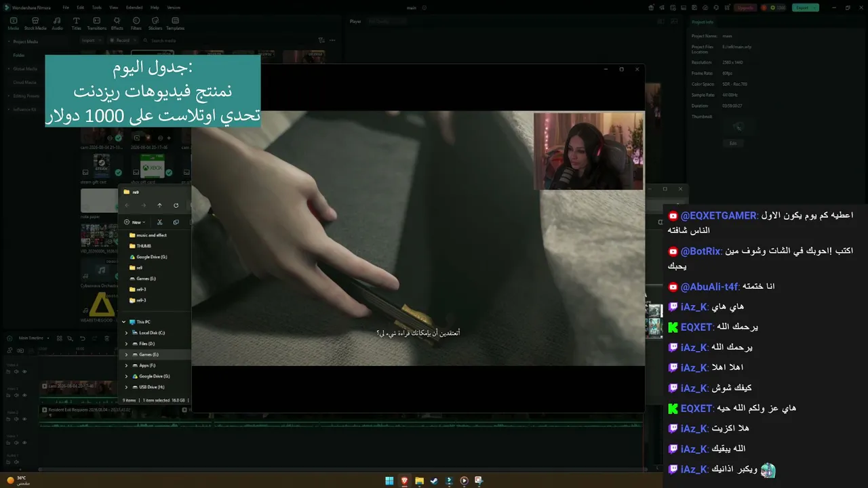Expand Apps (F:) in navigation tree
The height and width of the screenshot is (488, 868).
126,365
